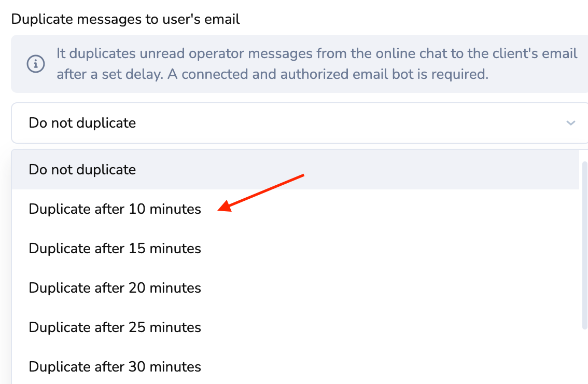The width and height of the screenshot is (588, 384).
Task: Click empty space right of '20 minutes' option row
Action: tap(389, 288)
